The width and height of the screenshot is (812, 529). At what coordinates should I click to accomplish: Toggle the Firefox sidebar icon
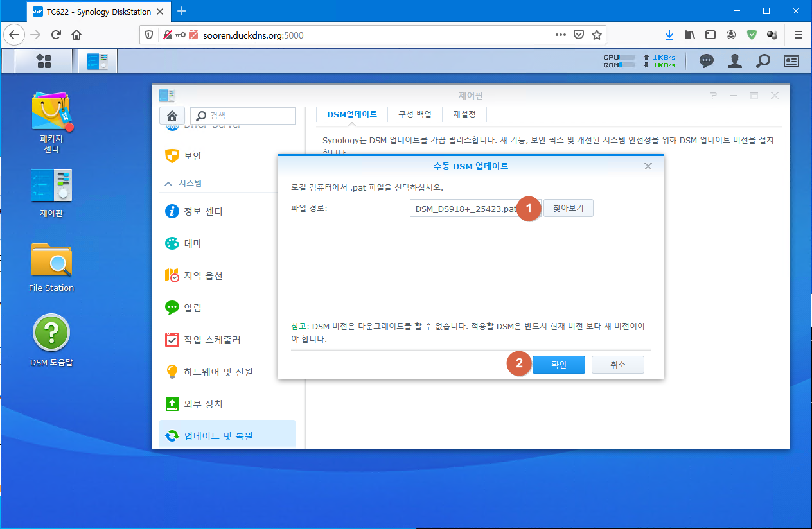[710, 35]
